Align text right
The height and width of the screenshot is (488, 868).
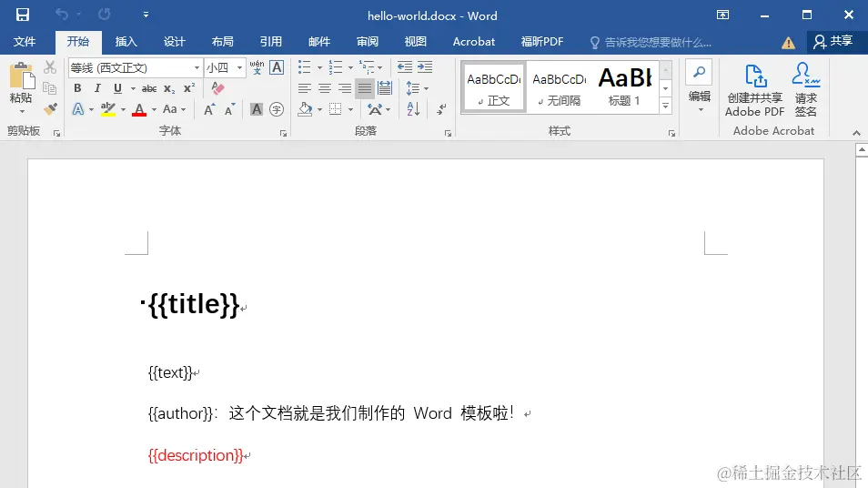tap(344, 88)
